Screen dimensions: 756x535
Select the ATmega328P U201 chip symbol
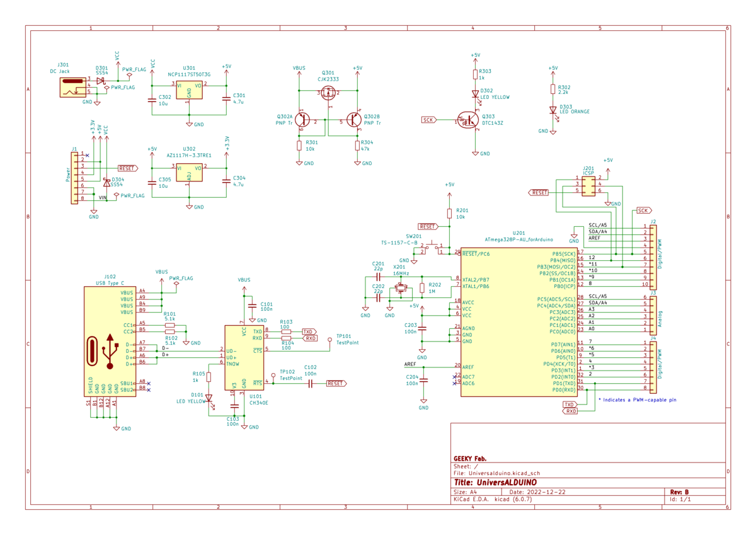519,321
